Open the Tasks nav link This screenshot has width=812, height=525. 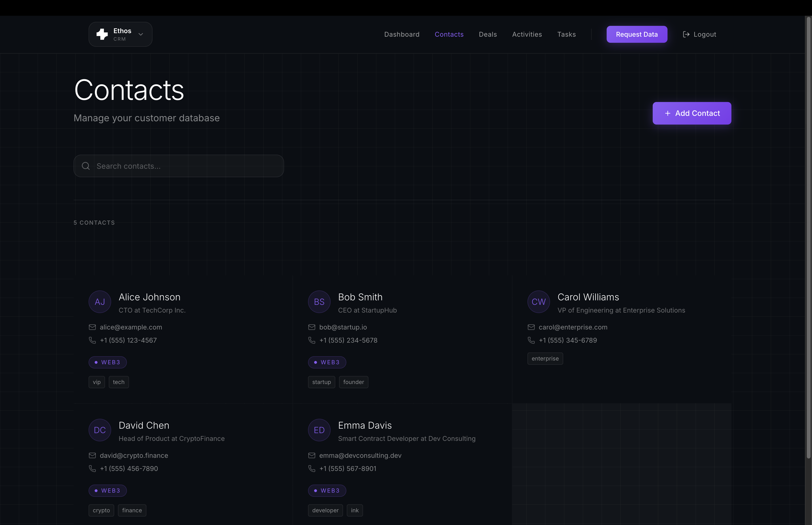[566, 35]
